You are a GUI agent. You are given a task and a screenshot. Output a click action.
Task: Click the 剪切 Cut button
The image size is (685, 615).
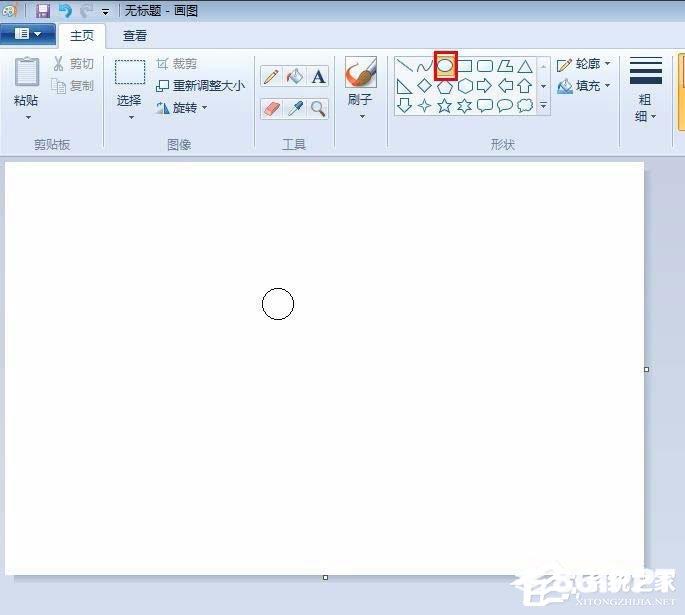coord(73,64)
